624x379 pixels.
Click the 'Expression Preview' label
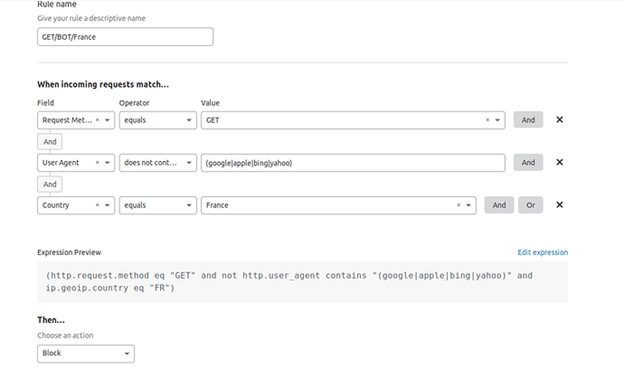[69, 252]
